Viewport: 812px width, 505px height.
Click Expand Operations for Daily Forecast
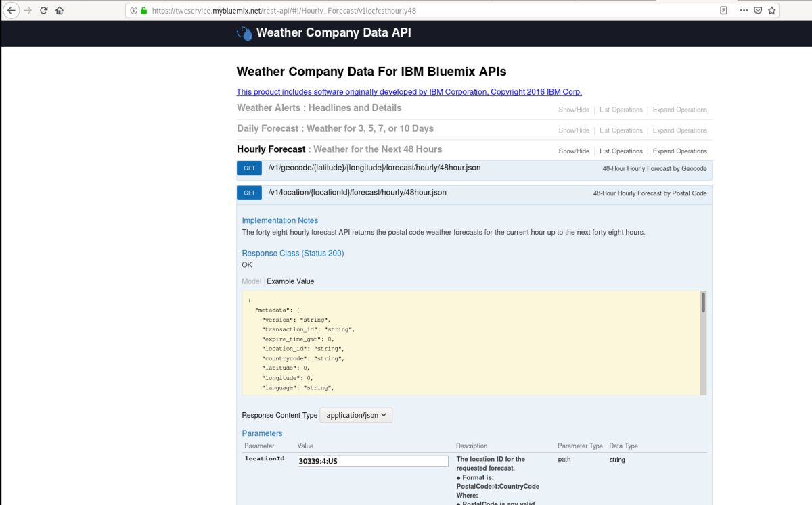(x=680, y=130)
